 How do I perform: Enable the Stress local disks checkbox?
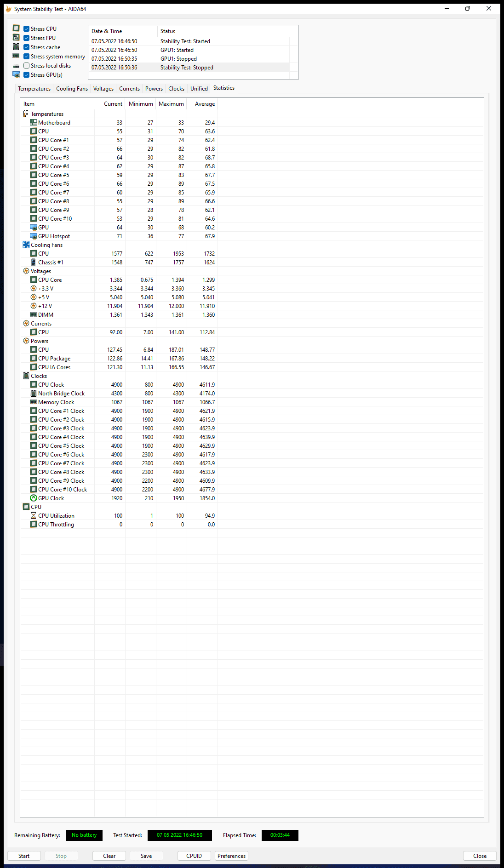coord(27,65)
